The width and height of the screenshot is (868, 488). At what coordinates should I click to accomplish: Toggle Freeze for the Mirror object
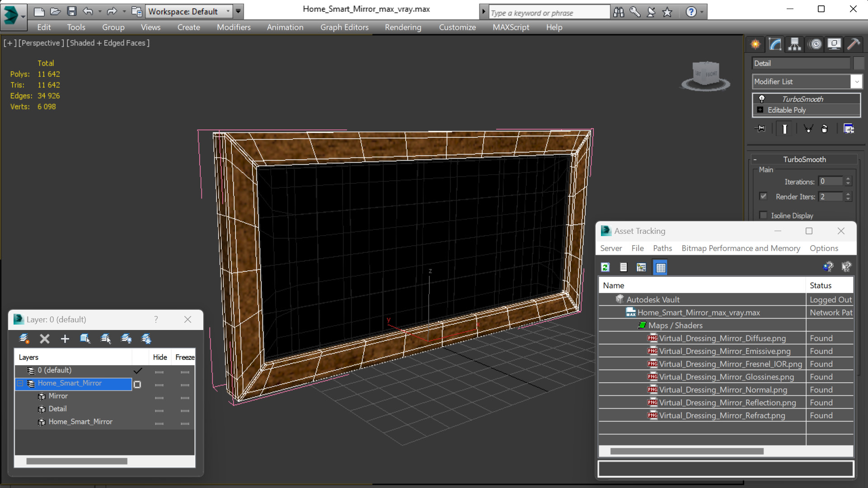pos(184,398)
